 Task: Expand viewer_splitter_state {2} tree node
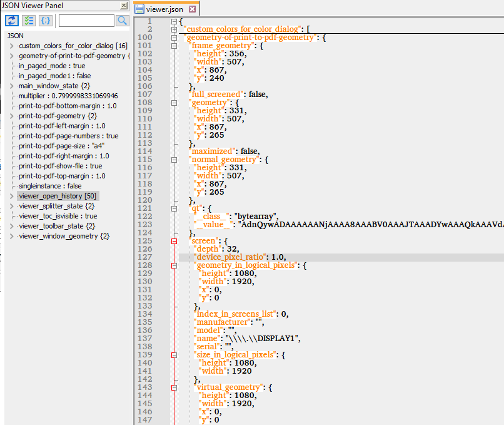point(12,206)
